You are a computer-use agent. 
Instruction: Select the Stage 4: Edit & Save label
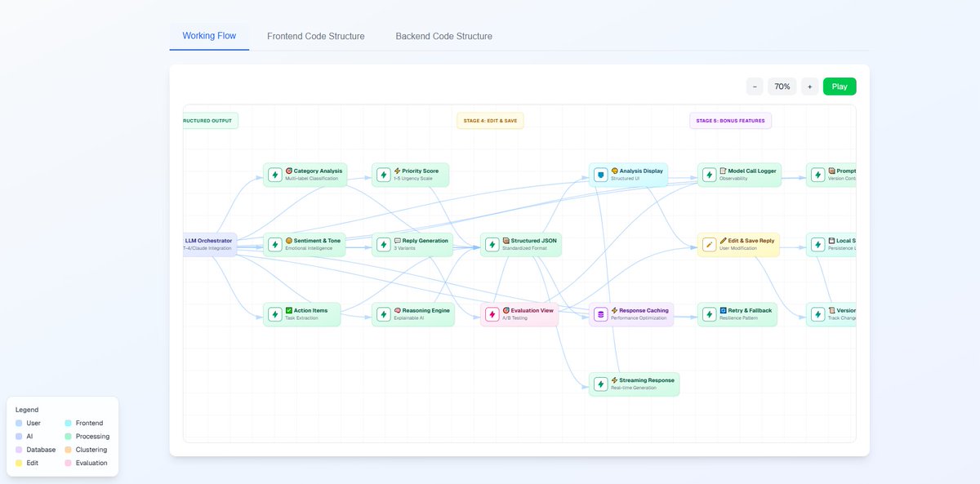[x=490, y=121]
